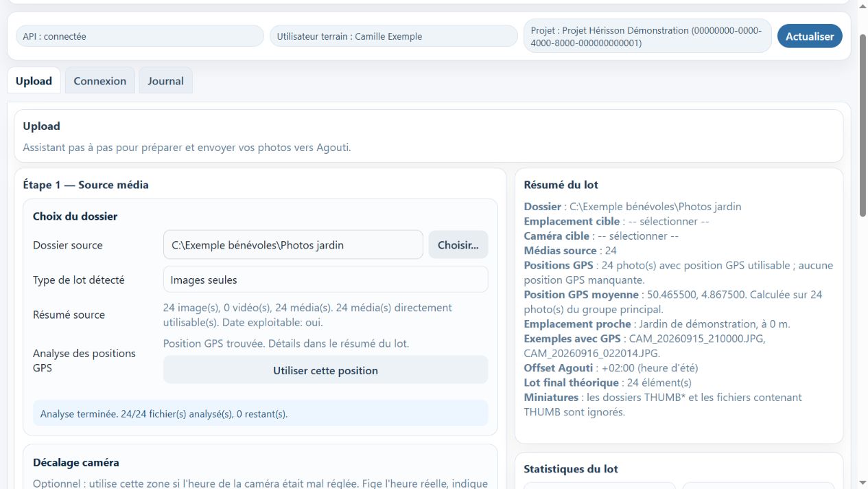Click the Médias source : 24 line
The height and width of the screenshot is (489, 868).
tap(570, 251)
